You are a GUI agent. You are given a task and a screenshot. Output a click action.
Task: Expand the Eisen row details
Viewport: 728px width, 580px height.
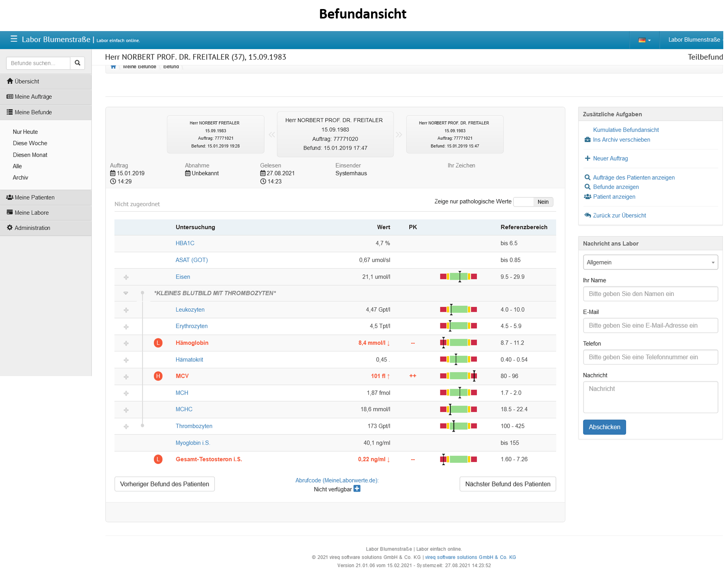click(126, 277)
